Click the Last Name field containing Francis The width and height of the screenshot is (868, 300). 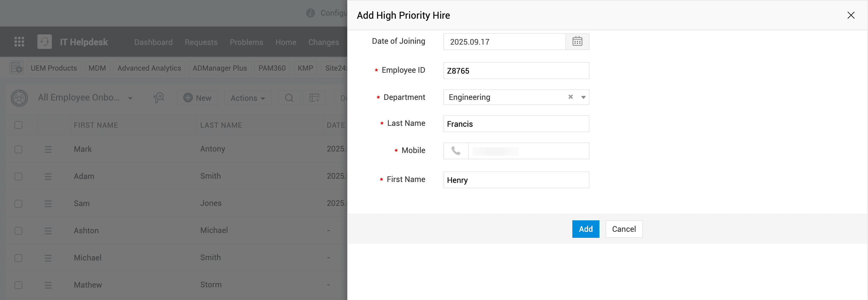click(x=516, y=124)
